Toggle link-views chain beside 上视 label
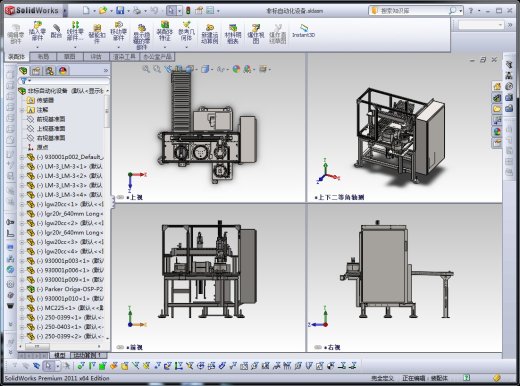Image resolution: width=520 pixels, height=386 pixels. coord(120,197)
